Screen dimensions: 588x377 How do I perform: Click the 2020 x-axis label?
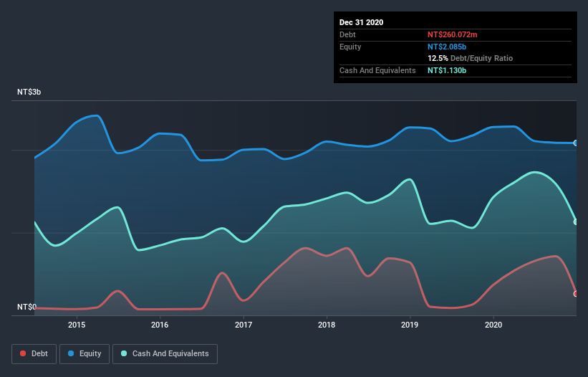tap(493, 325)
